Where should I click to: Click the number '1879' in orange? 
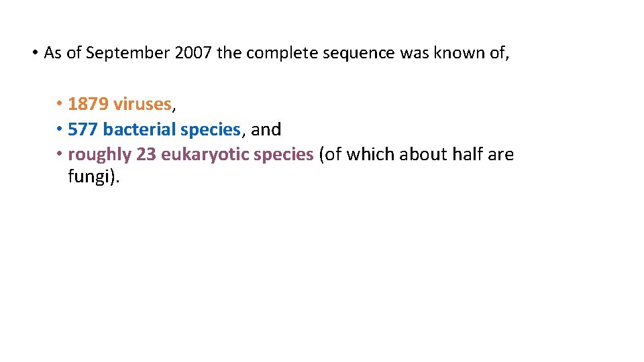point(88,104)
